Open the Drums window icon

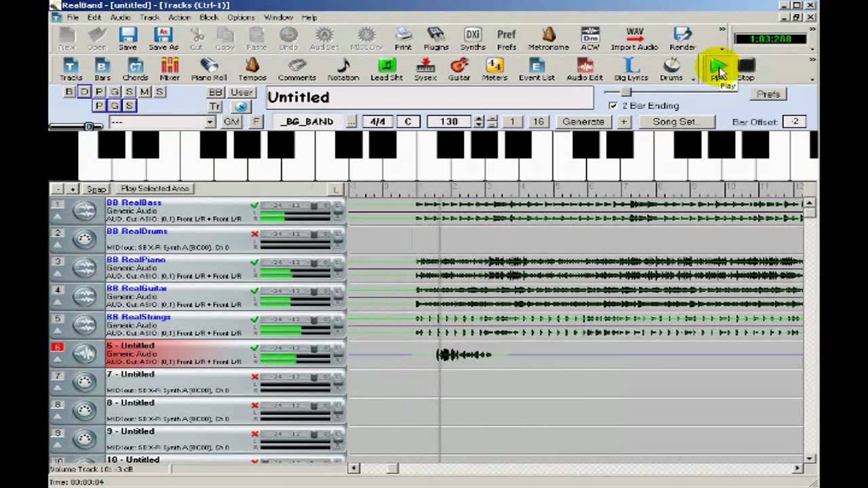click(x=671, y=68)
